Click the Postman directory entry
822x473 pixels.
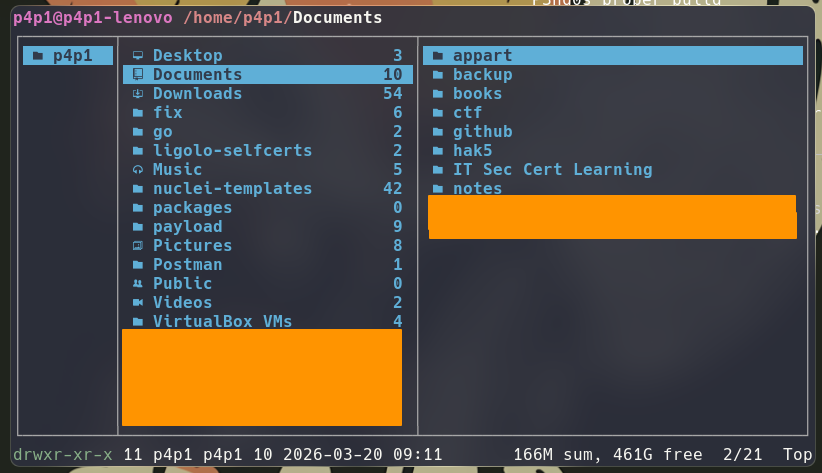pyautogui.click(x=187, y=265)
